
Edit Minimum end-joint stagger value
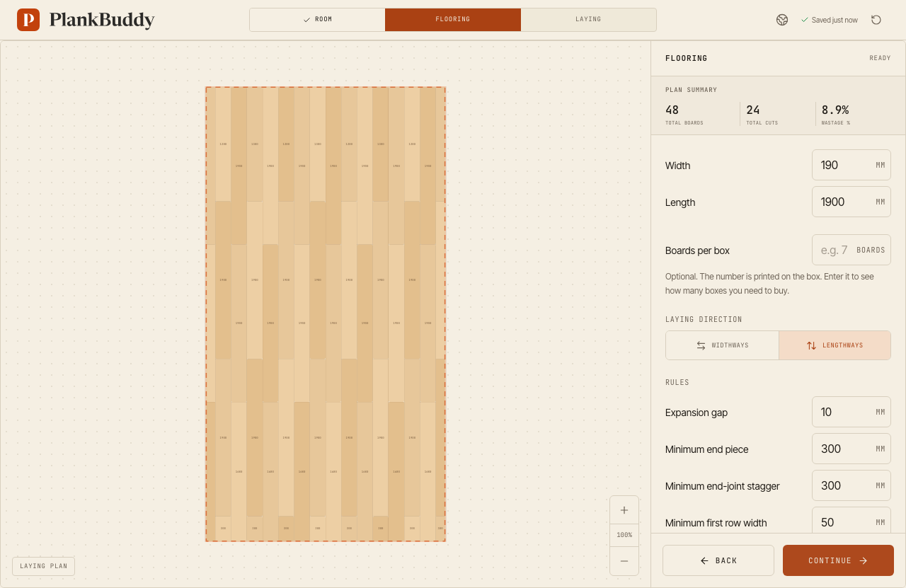click(x=851, y=485)
